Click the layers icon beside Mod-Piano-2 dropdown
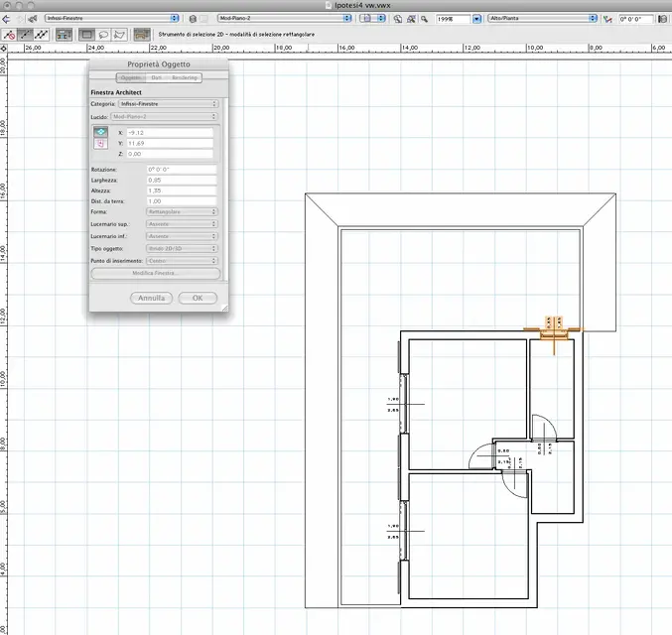 [x=194, y=18]
